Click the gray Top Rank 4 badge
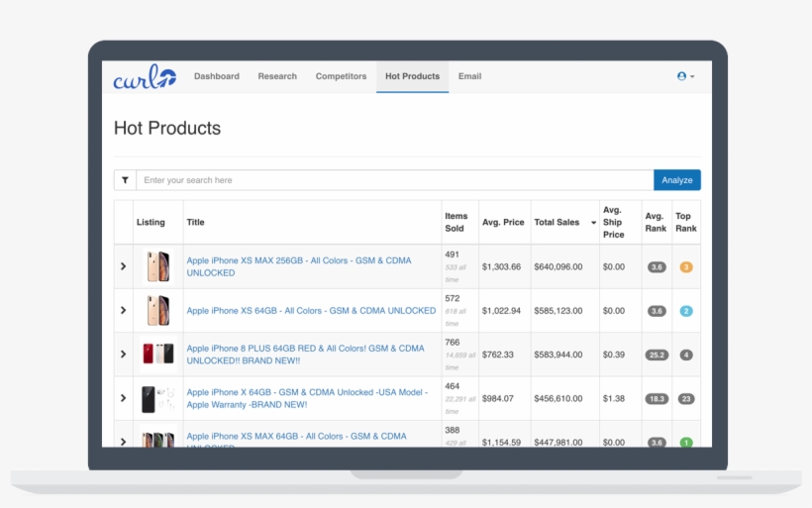812x508 pixels. coord(685,356)
